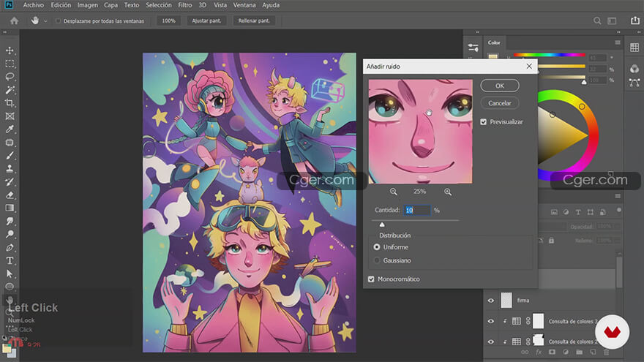Select the Lasso tool
Image resolution: width=644 pixels, height=362 pixels.
click(x=10, y=77)
